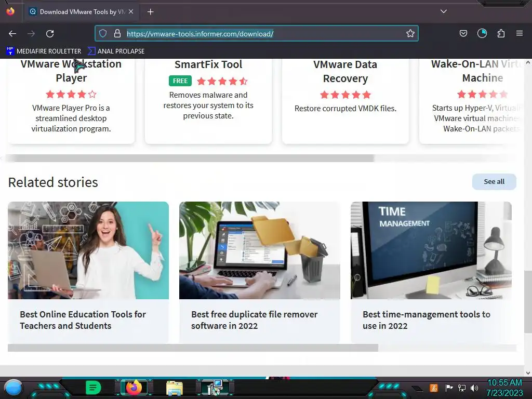List all tabs dropdown arrow
Image resolution: width=532 pixels, height=399 pixels.
click(444, 11)
